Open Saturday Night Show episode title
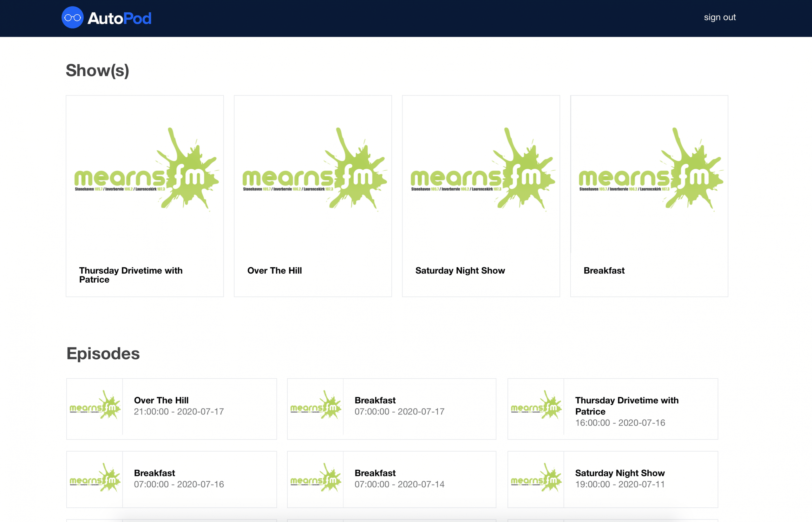 (x=620, y=473)
